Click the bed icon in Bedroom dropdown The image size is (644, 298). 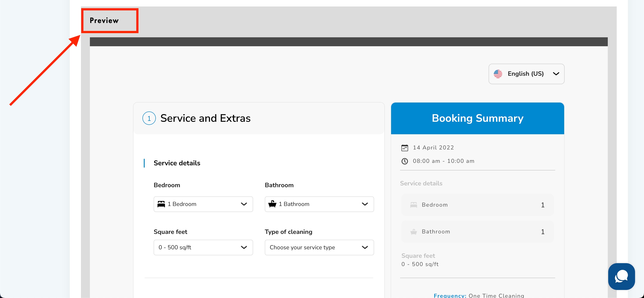(161, 204)
